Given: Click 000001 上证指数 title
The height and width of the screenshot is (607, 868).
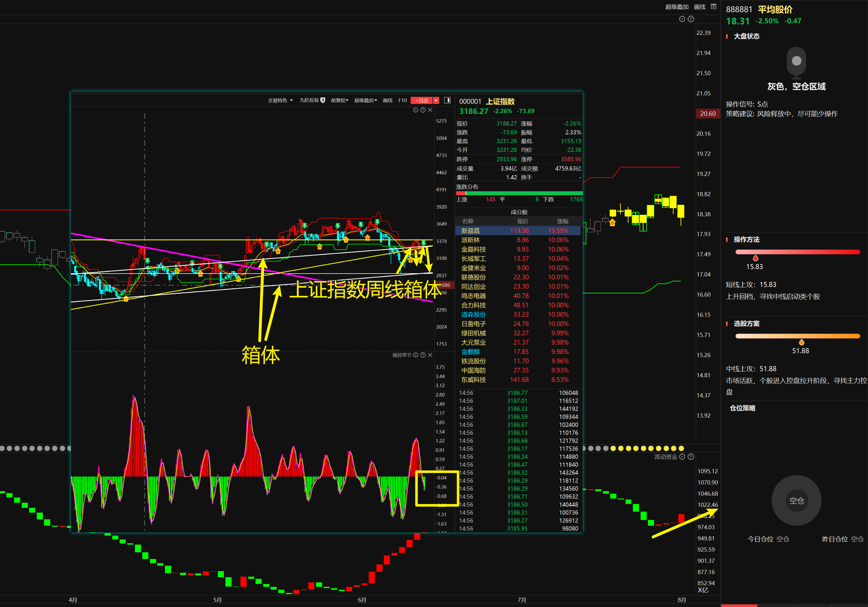Looking at the screenshot, I should pyautogui.click(x=487, y=101).
